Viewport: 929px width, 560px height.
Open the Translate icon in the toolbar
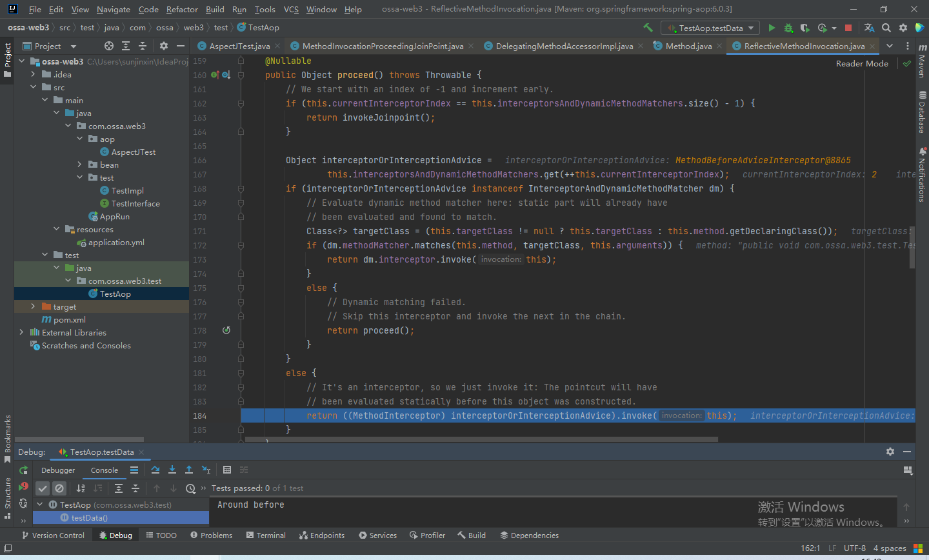pos(869,28)
